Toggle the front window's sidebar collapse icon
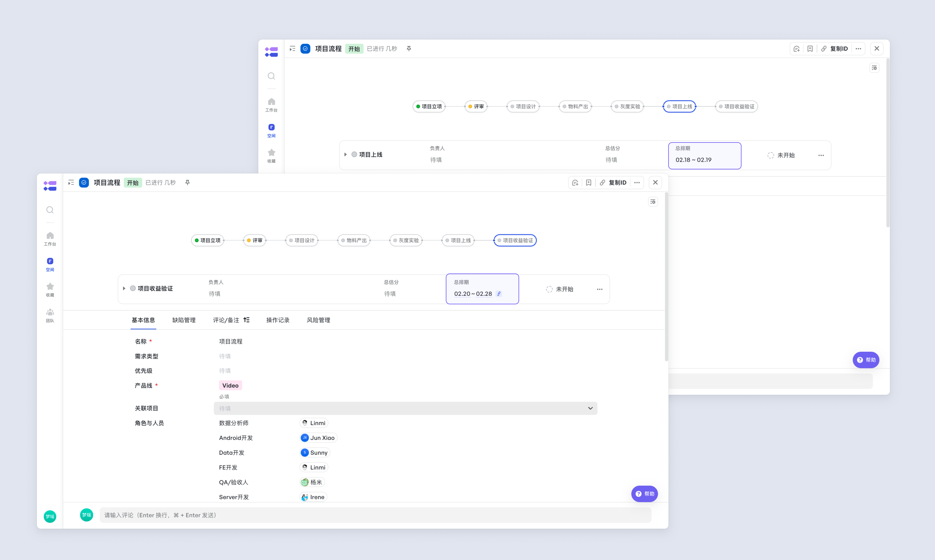935x560 pixels. tap(71, 183)
